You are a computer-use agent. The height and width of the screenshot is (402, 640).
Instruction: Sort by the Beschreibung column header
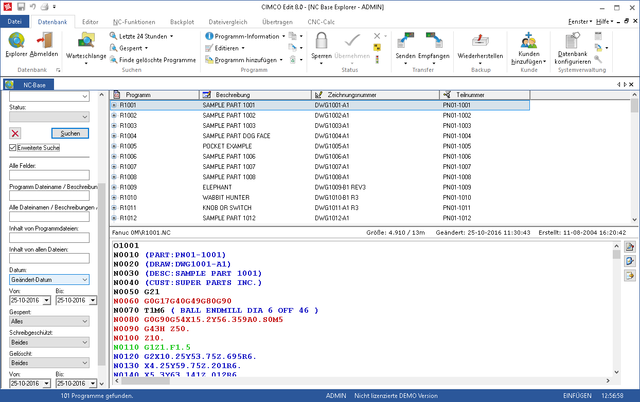tap(255, 95)
